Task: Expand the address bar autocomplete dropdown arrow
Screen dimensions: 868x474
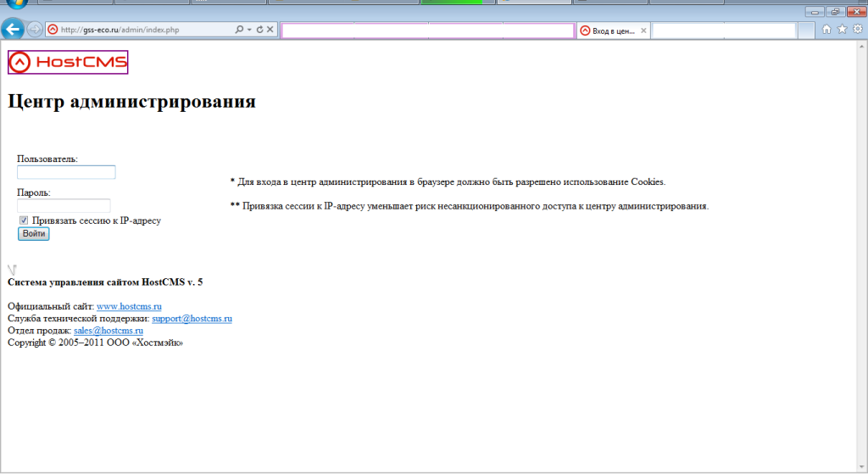Action: point(249,30)
